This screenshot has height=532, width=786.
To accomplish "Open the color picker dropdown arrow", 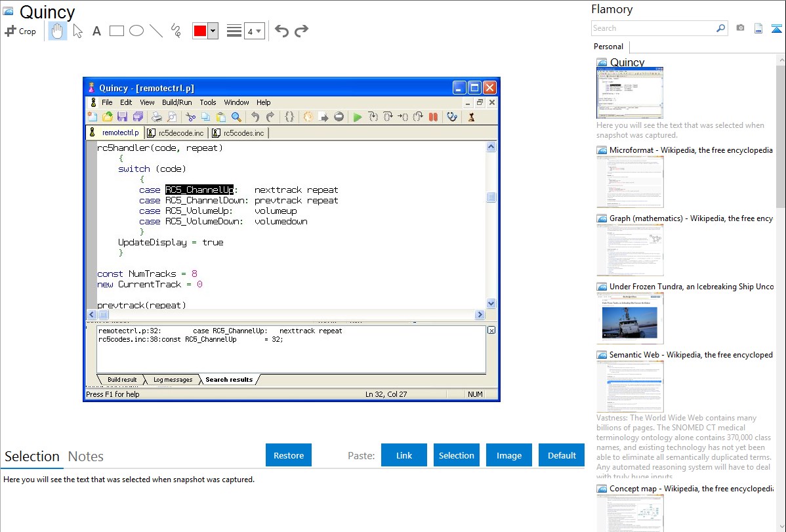I will (213, 31).
